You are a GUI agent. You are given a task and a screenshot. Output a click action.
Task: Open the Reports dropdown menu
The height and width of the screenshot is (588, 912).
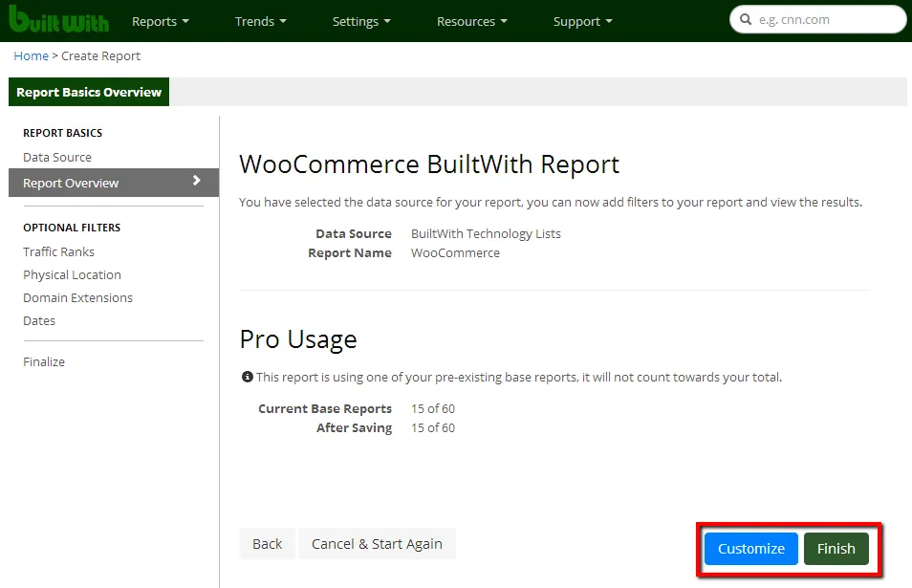(160, 21)
